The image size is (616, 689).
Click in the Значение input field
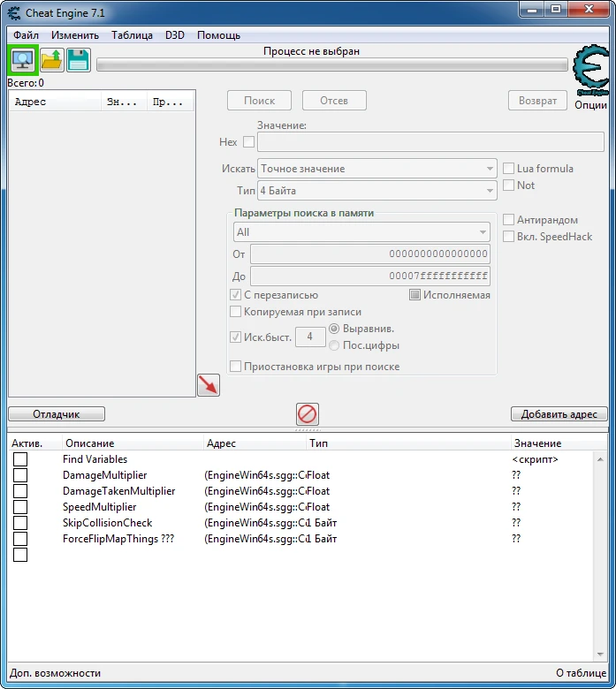[x=431, y=142]
